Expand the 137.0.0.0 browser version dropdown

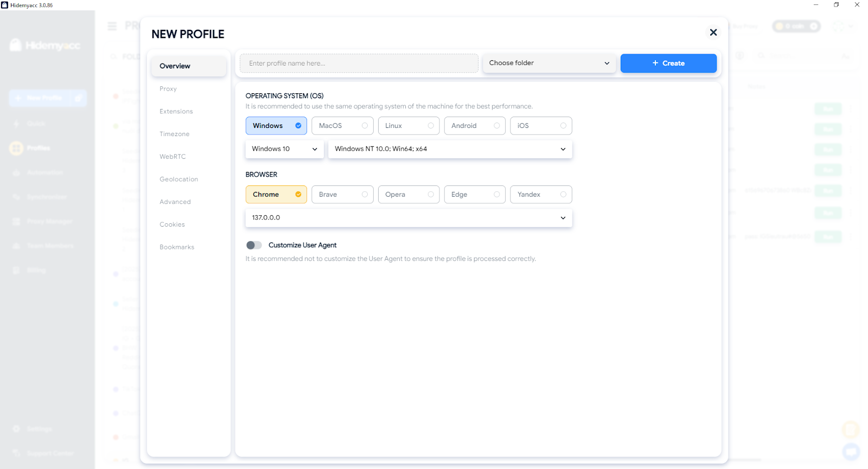pyautogui.click(x=409, y=218)
